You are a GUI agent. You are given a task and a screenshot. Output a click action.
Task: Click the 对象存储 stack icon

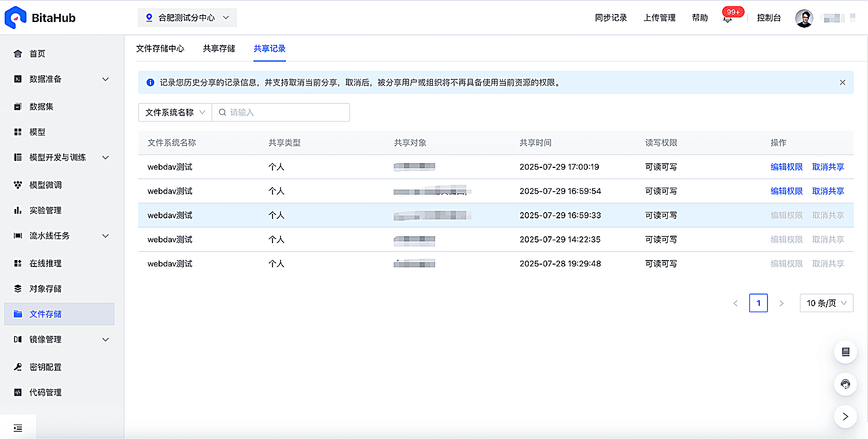pos(18,288)
